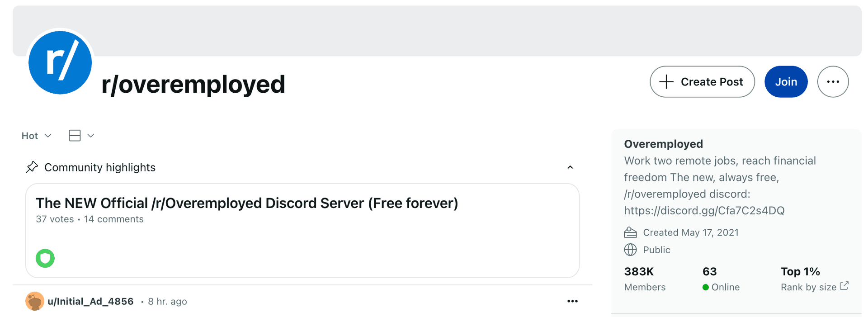Screen dimensions: 868x317
Task: Open the discord.gg invite link
Action: (704, 210)
